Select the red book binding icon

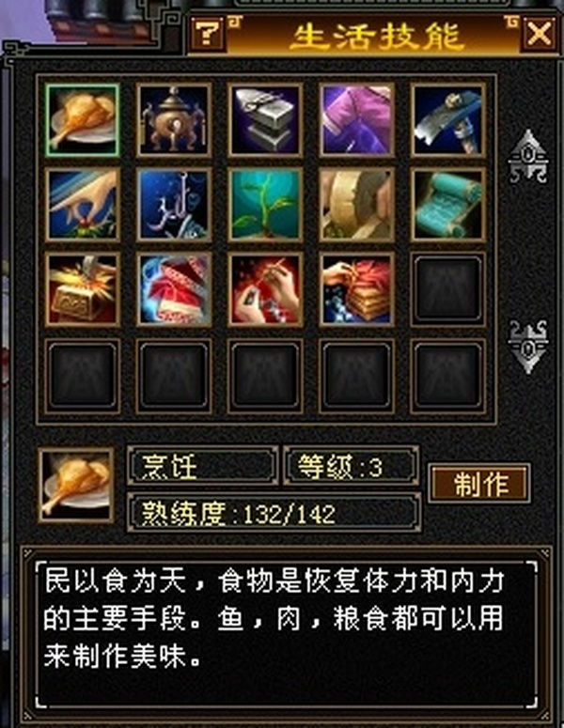[x=357, y=289]
